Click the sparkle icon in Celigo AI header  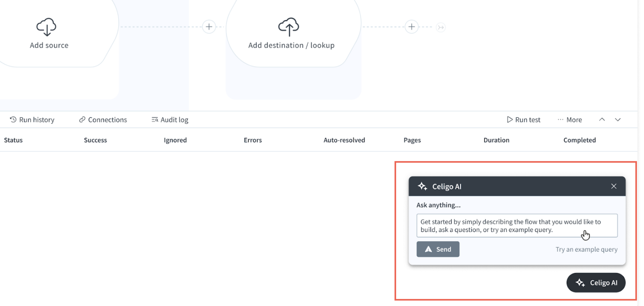tap(422, 186)
